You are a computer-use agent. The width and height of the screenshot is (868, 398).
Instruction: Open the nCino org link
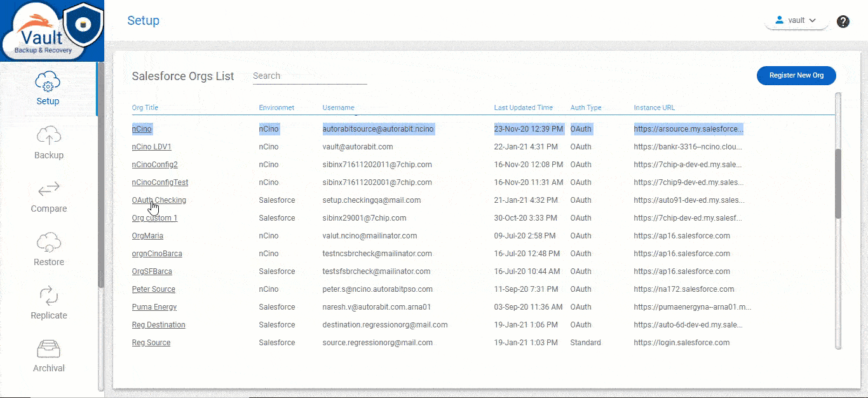142,129
